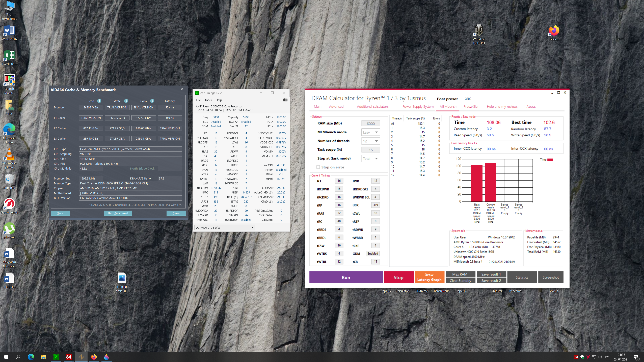Image resolution: width=644 pixels, height=362 pixels.
Task: Expand MEMbench mode dropdown
Action: (x=370, y=132)
